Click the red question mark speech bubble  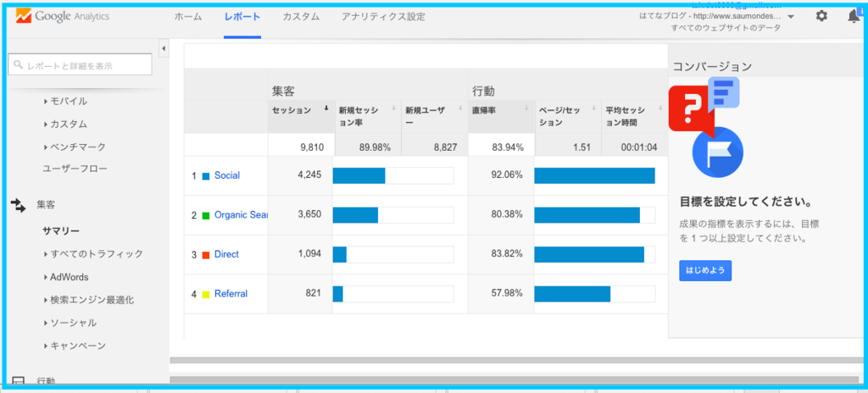tap(690, 108)
